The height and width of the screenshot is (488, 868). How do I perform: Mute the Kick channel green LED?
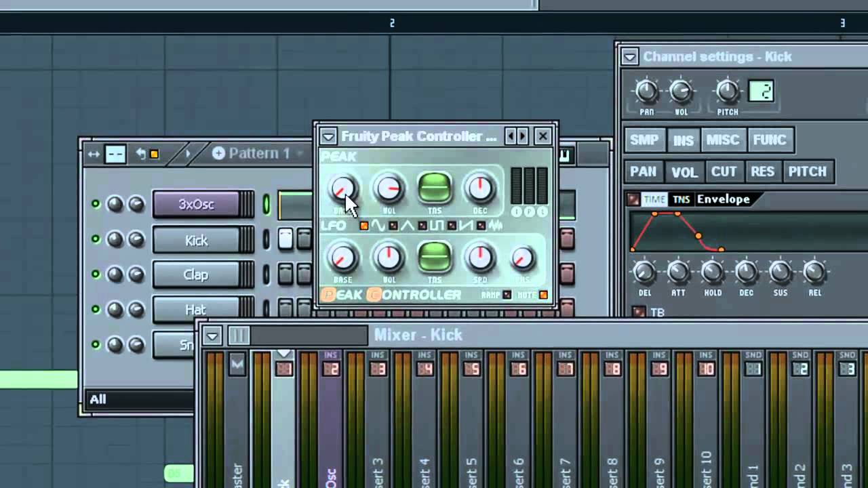[96, 239]
